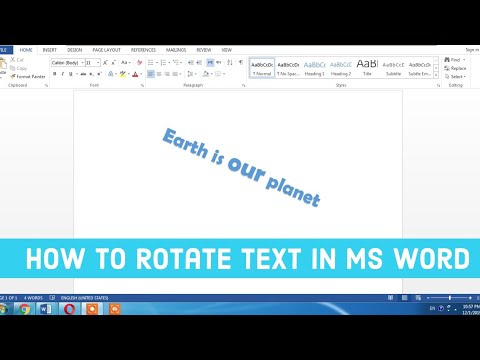The width and height of the screenshot is (480, 360).
Task: Click the Find binoculars button
Action: [453, 60]
